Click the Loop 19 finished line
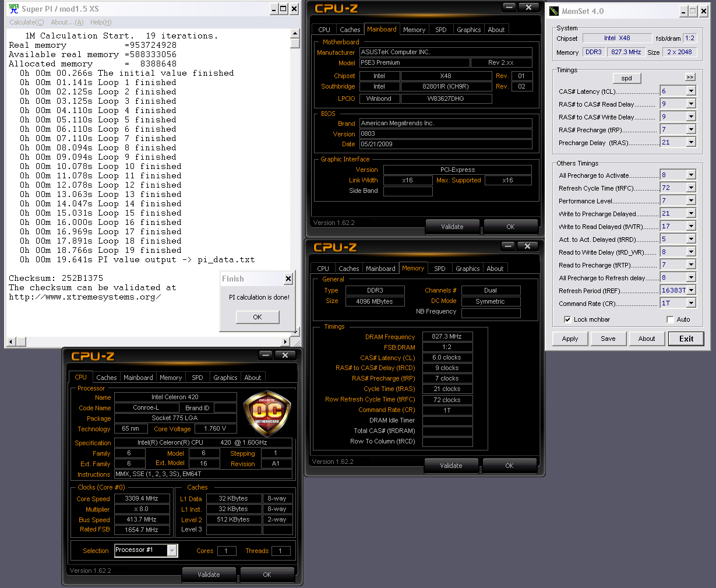 point(100,250)
